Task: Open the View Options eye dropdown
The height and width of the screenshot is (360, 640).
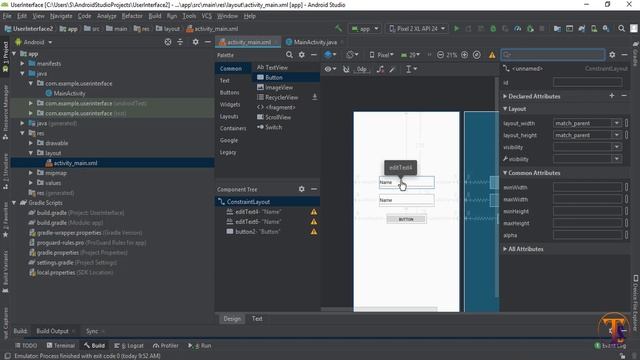Action: click(x=330, y=69)
